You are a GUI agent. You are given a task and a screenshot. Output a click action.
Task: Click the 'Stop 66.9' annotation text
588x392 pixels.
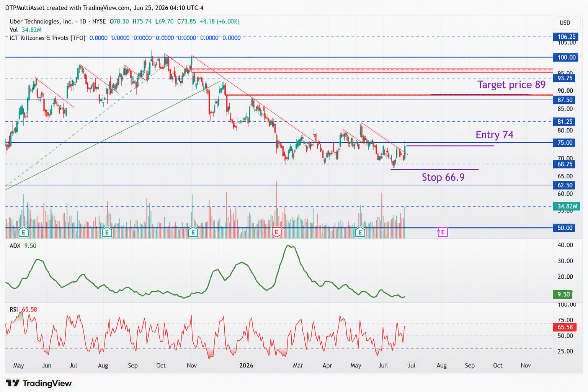pyautogui.click(x=443, y=177)
